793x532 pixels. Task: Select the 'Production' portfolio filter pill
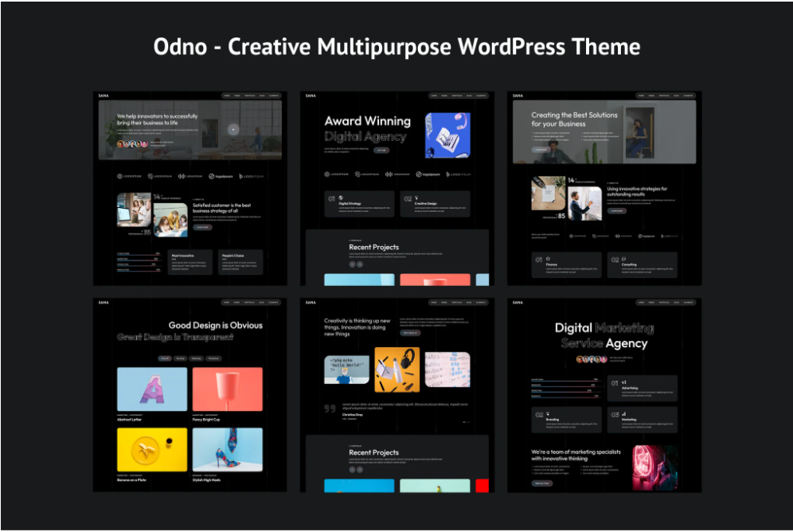(213, 358)
